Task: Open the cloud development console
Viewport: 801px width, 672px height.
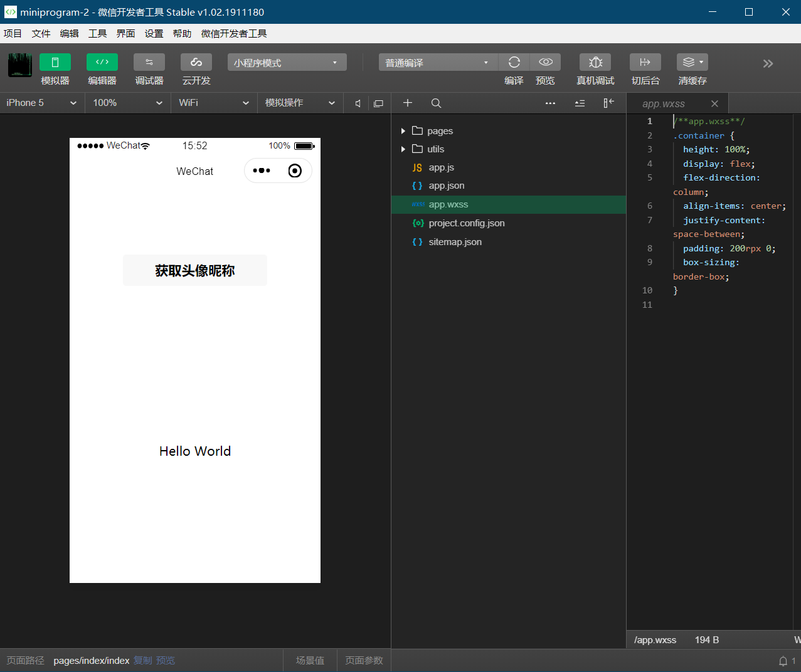Action: pyautogui.click(x=196, y=62)
